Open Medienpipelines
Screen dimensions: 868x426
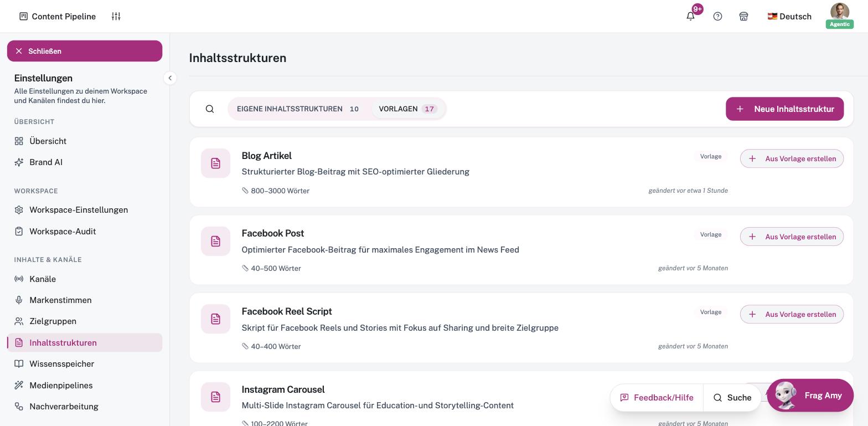point(85,386)
